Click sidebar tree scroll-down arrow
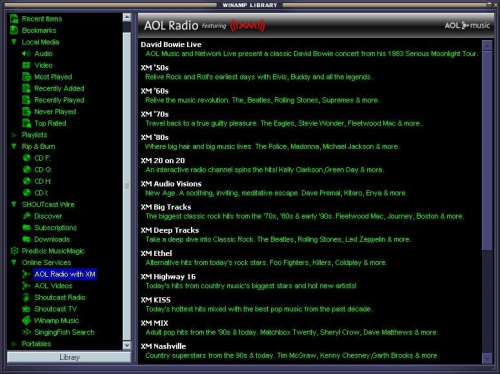Screen dimensions: 500x374 point(127,345)
